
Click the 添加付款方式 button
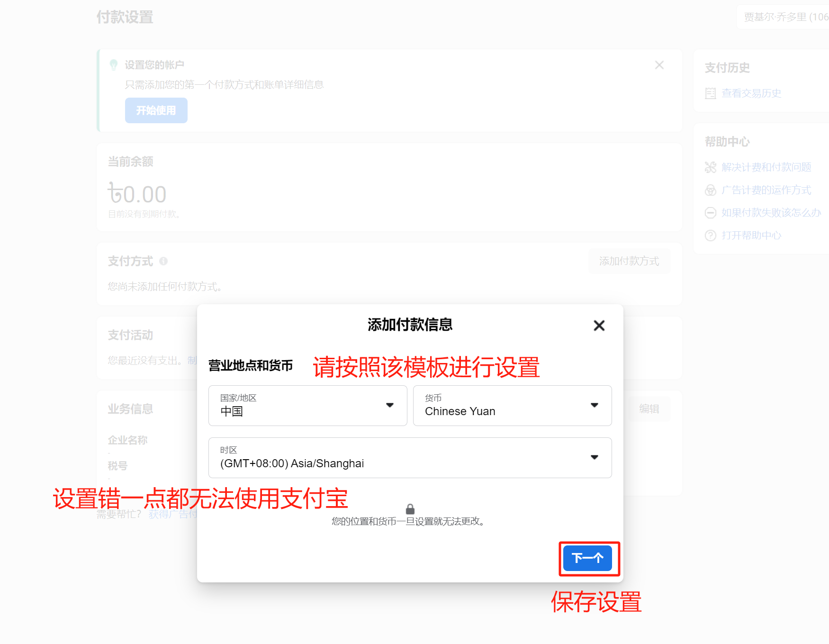629,261
